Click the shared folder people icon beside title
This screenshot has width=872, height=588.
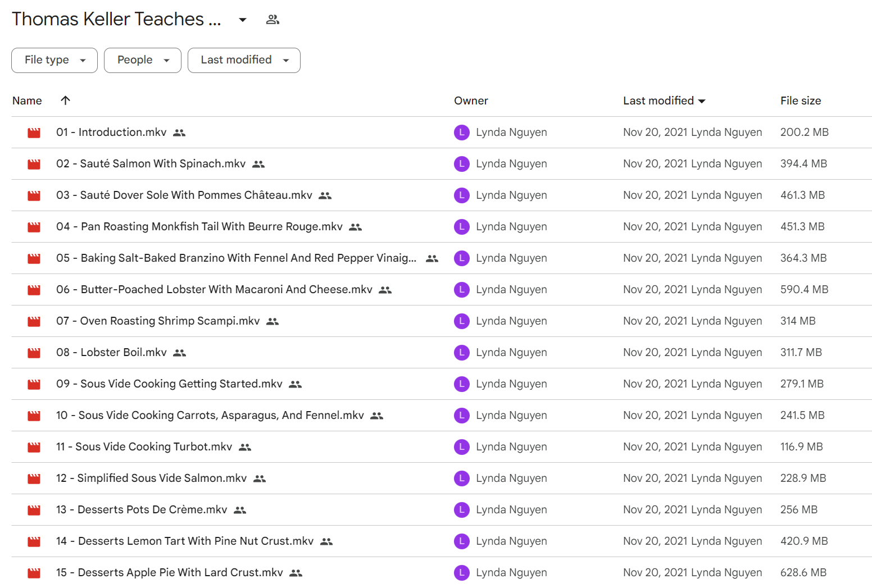(x=272, y=20)
